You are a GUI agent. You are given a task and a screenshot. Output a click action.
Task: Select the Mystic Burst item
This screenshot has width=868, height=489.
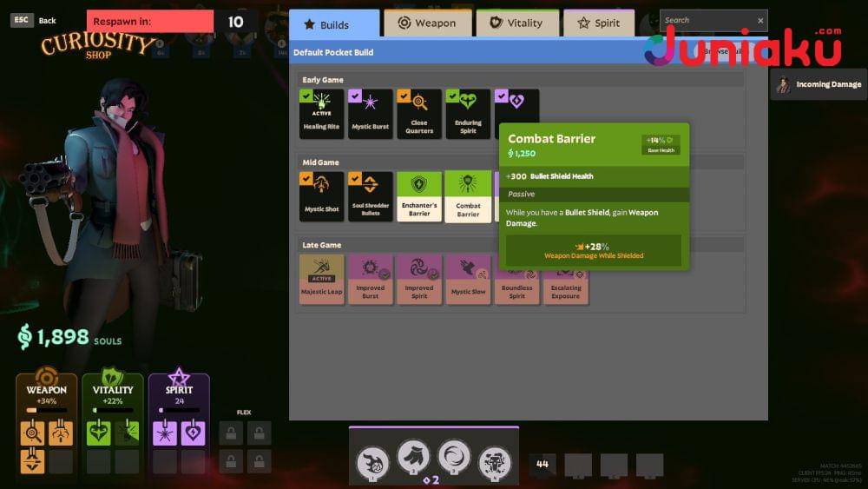coord(370,114)
